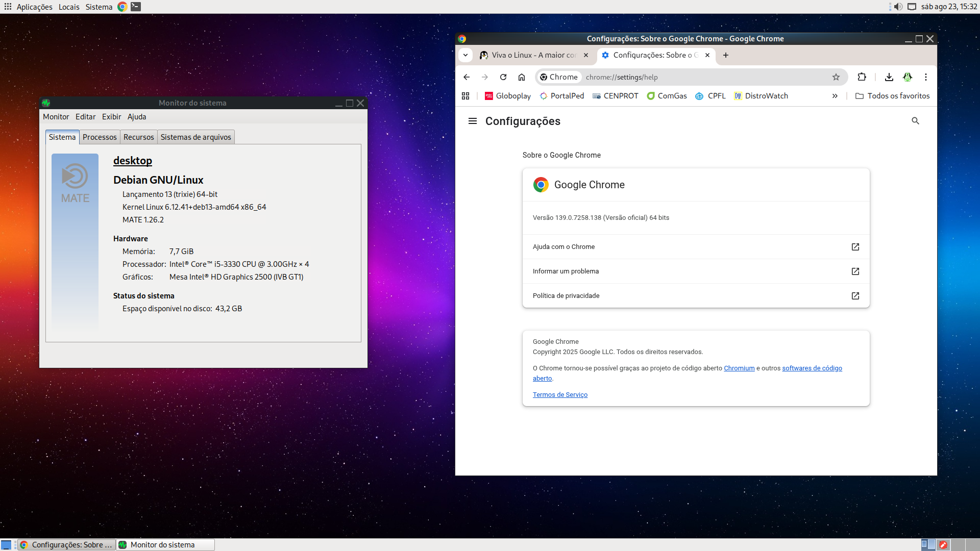This screenshot has width=980, height=551.
Task: Open the PortalPed bookmark
Action: pos(562,96)
